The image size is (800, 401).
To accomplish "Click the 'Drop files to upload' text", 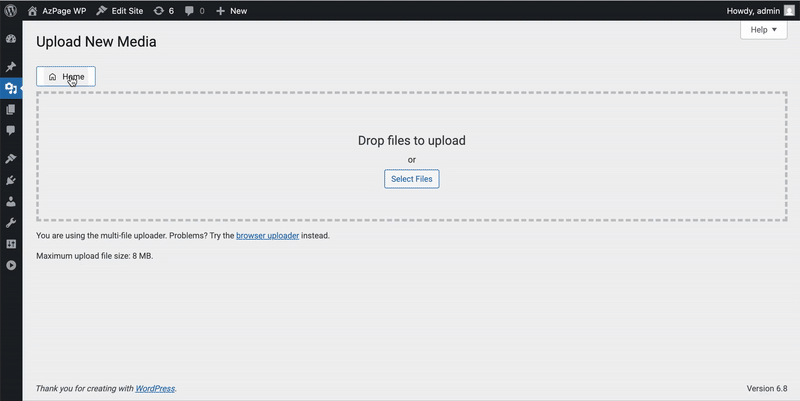I will (412, 140).
